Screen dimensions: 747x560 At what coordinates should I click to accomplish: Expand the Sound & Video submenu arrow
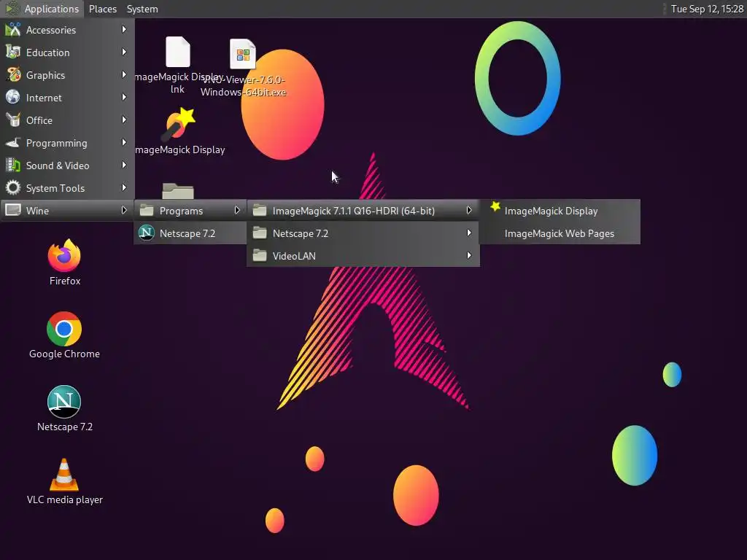(x=124, y=166)
